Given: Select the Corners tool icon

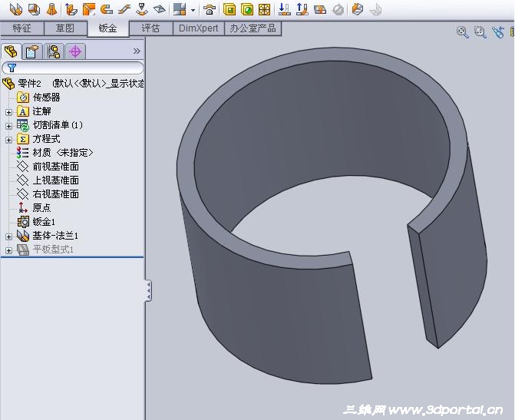Looking at the screenshot, I should point(180,9).
